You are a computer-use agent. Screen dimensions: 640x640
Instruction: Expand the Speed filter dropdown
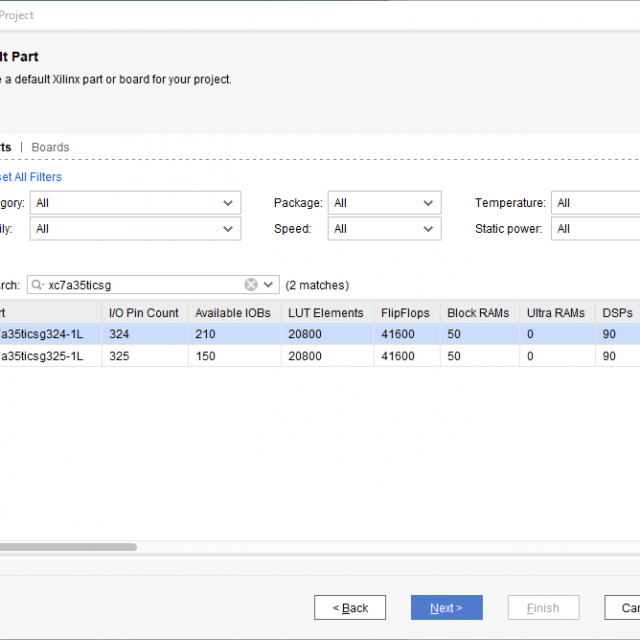[384, 229]
